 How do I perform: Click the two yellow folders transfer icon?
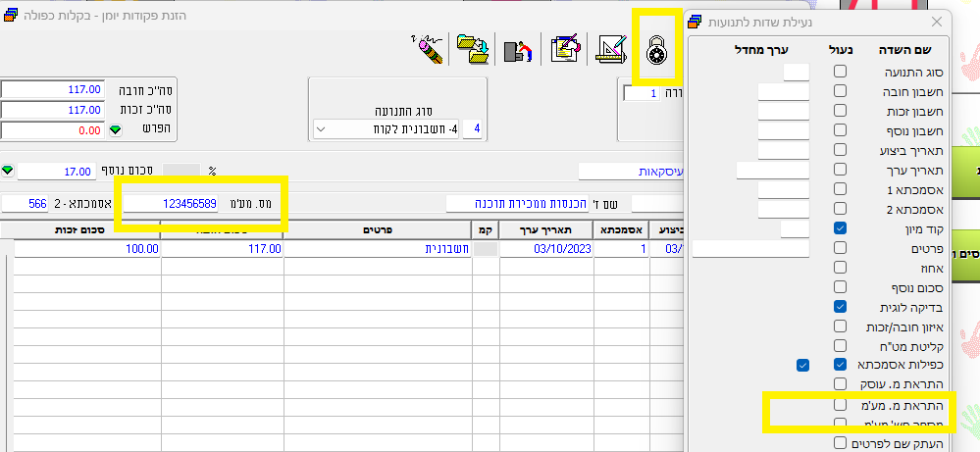[473, 48]
